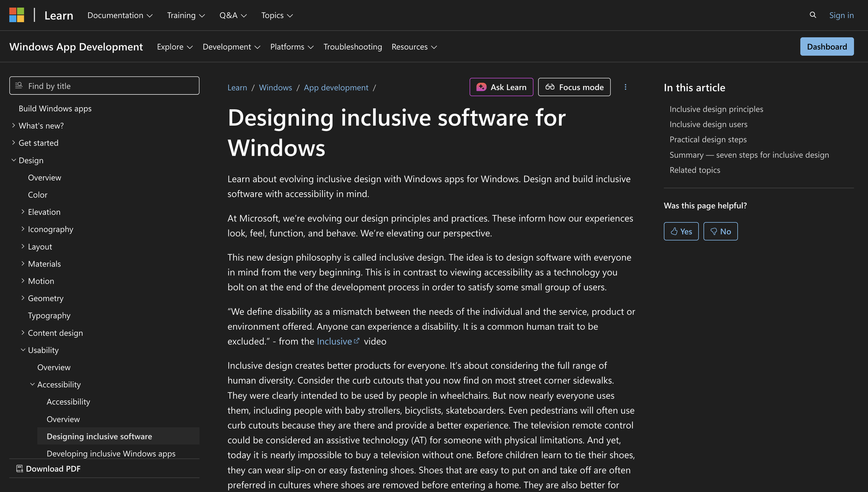Open Overview under Usability
Image resolution: width=868 pixels, height=492 pixels.
[54, 367]
